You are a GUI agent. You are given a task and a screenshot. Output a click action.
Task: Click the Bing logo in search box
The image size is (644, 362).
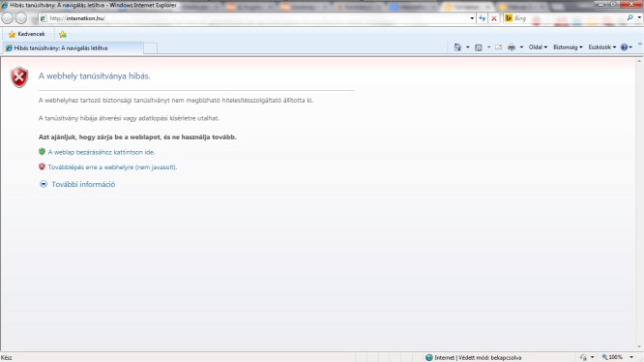[x=509, y=18]
